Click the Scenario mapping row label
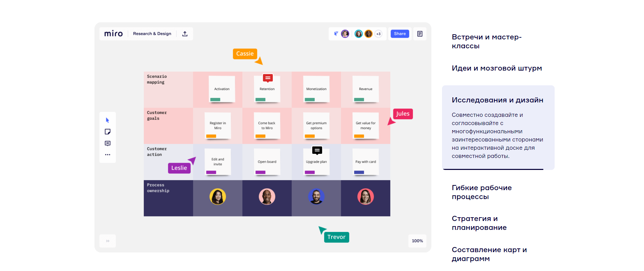 pos(157,79)
